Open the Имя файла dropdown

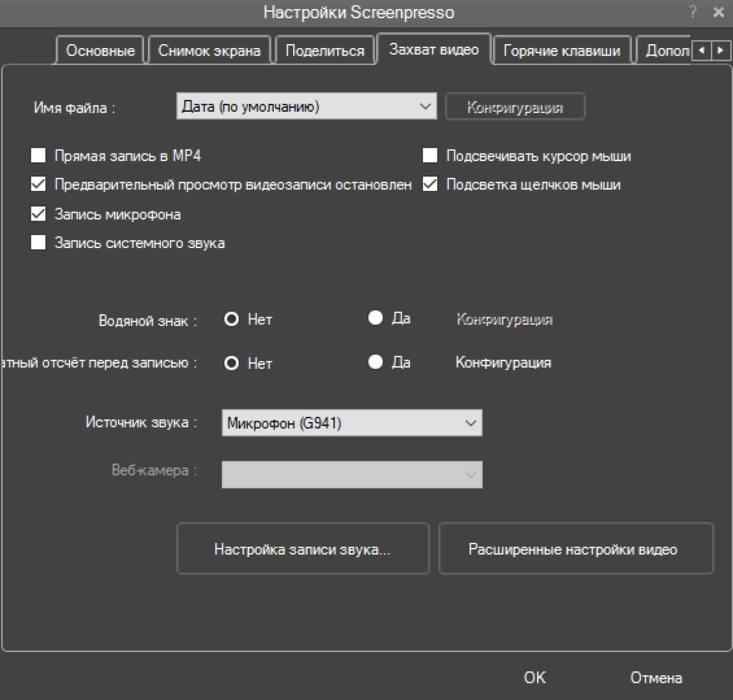pyautogui.click(x=306, y=107)
